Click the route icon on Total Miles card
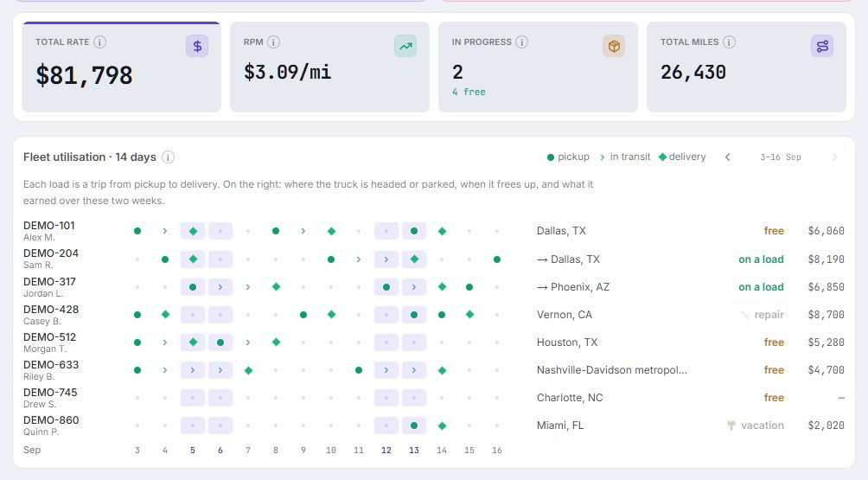This screenshot has width=868, height=480. pos(822,46)
